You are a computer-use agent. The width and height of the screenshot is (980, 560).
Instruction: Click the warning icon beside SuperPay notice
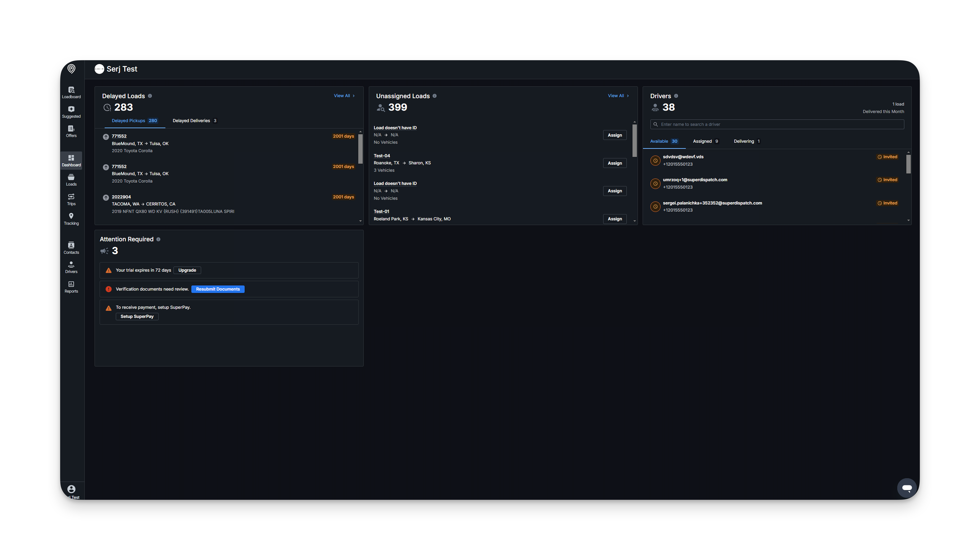[x=108, y=308]
